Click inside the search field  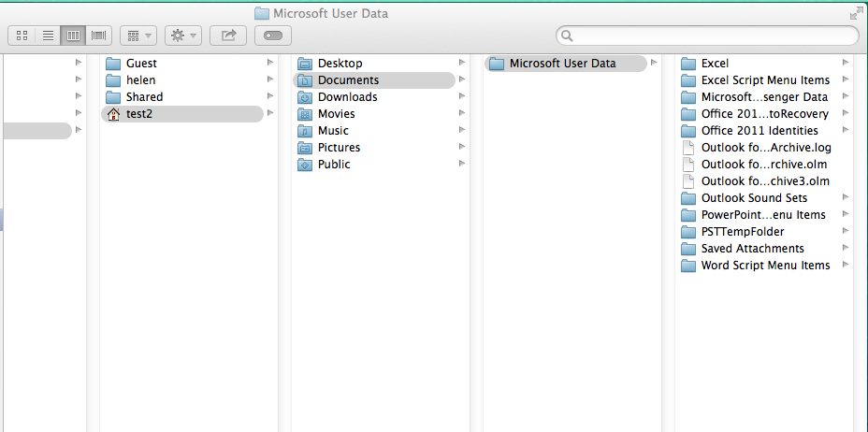pos(707,36)
